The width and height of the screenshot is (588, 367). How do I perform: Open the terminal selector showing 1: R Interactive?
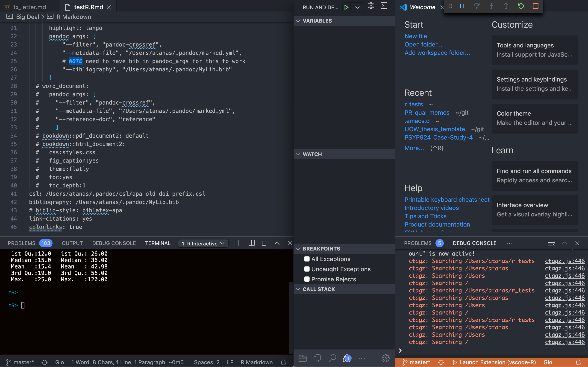click(x=203, y=243)
